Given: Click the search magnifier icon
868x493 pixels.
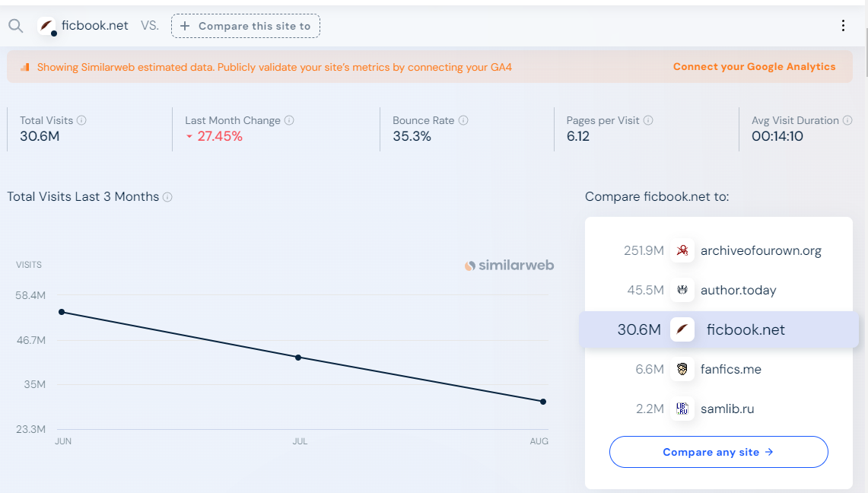Looking at the screenshot, I should point(15,26).
